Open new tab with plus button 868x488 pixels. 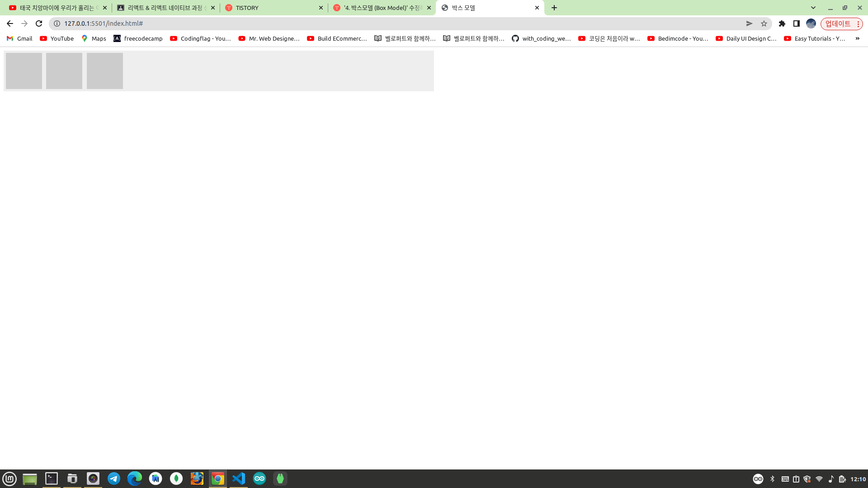pyautogui.click(x=554, y=8)
